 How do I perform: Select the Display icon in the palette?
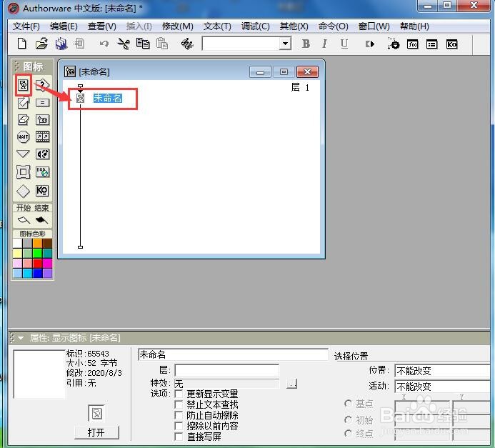pyautogui.click(x=24, y=85)
